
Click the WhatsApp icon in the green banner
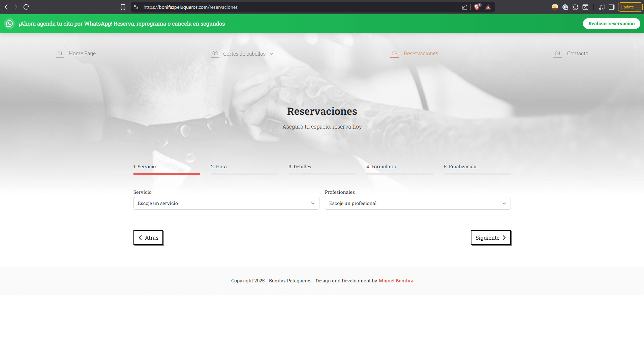pos(9,24)
